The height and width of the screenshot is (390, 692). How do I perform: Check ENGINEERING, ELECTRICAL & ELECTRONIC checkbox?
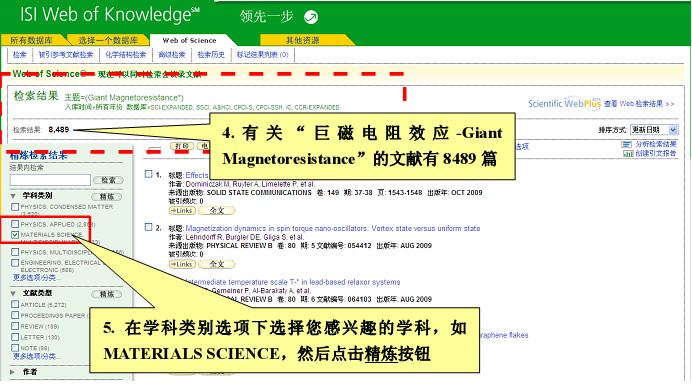point(15,263)
